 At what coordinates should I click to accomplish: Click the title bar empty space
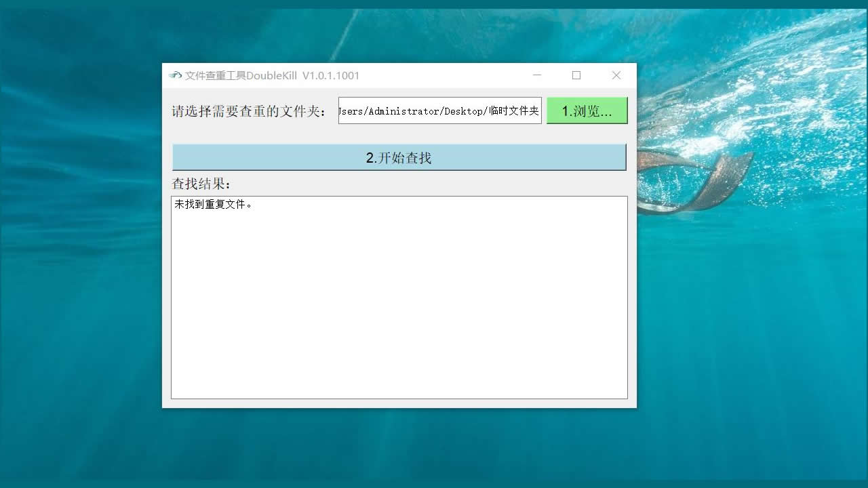pos(441,75)
